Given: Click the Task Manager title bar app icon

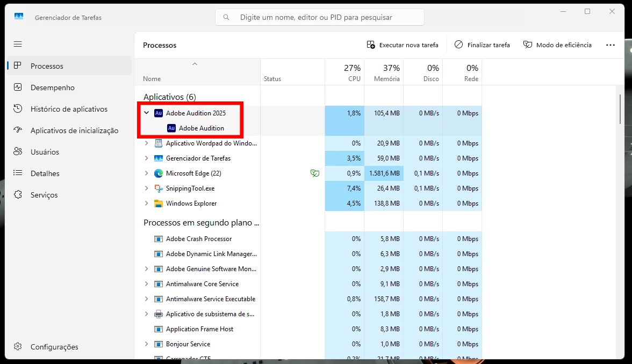Looking at the screenshot, I should pos(19,17).
